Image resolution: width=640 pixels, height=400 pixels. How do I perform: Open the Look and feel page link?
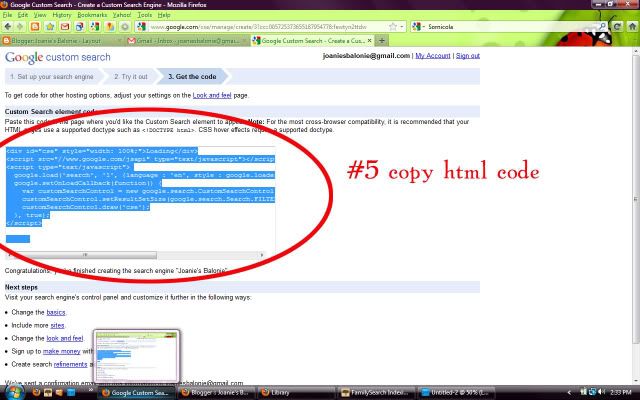(212, 96)
